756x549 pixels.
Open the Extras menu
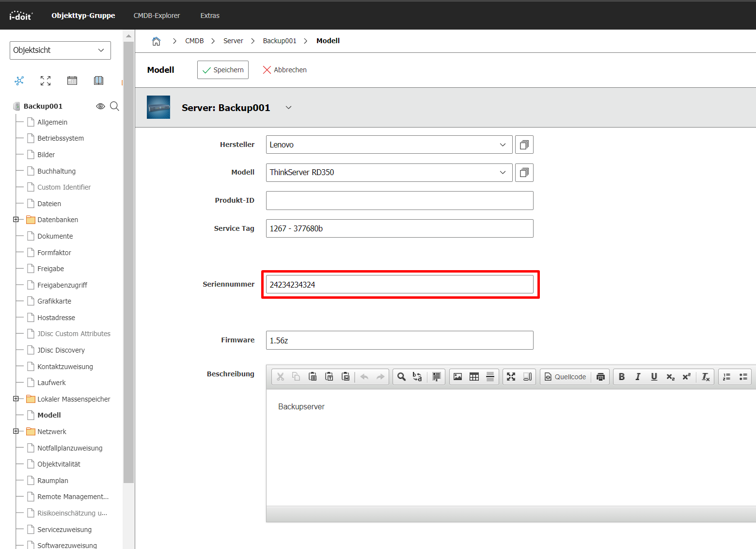point(210,16)
